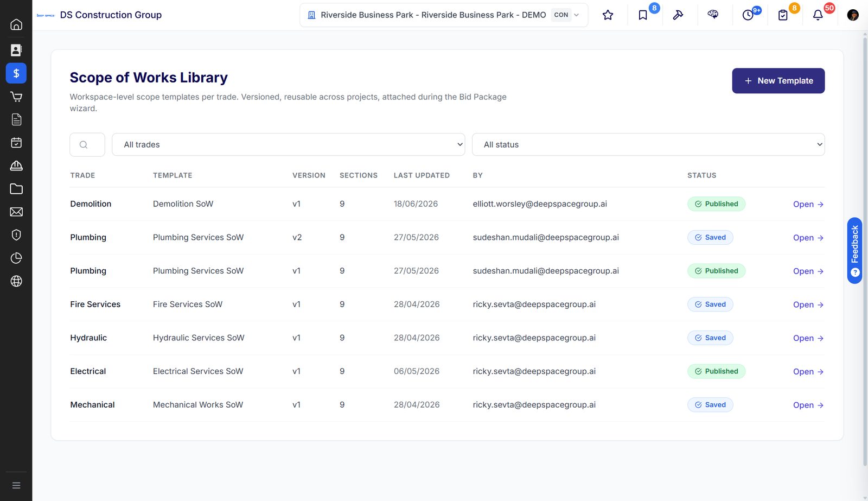Click the Published badge for Demolition
The height and width of the screenshot is (501, 868).
(716, 204)
